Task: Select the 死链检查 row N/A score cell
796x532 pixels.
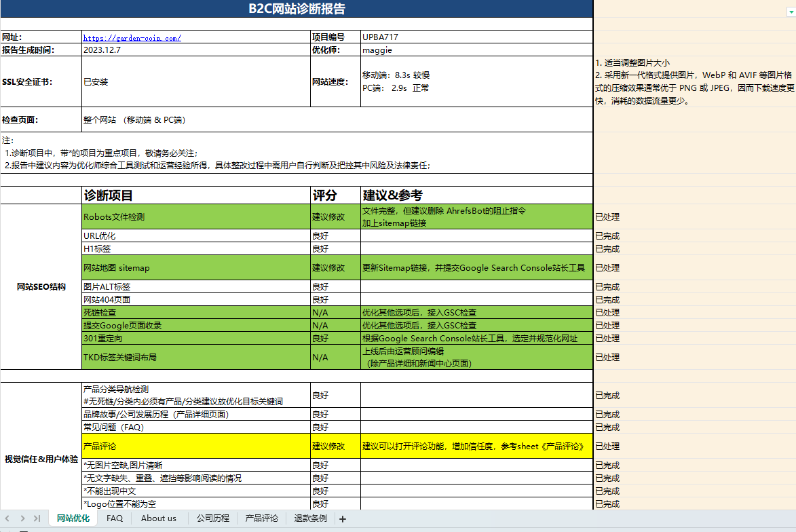Action: [x=335, y=312]
